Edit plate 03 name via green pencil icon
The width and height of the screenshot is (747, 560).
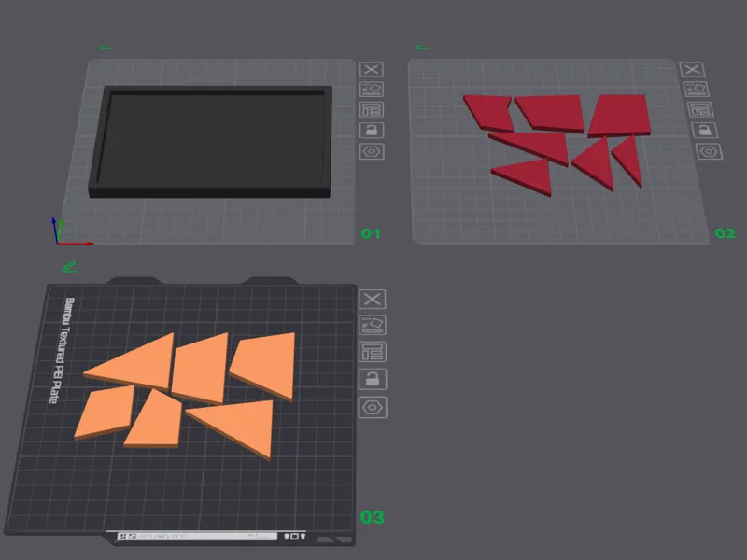pyautogui.click(x=69, y=267)
